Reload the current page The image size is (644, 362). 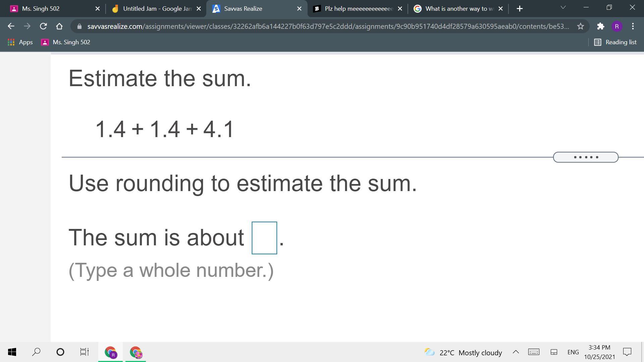43,26
